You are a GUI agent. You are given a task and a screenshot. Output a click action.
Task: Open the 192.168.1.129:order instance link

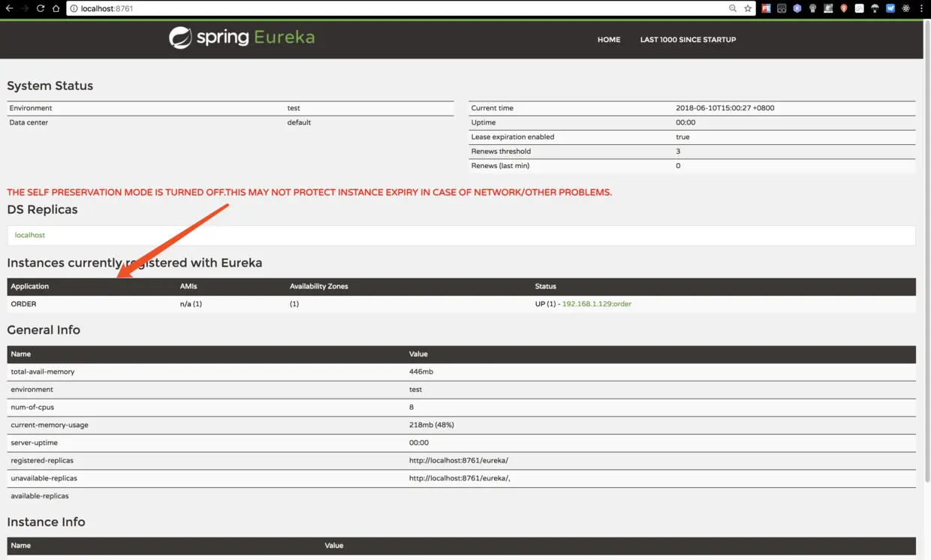pyautogui.click(x=597, y=304)
